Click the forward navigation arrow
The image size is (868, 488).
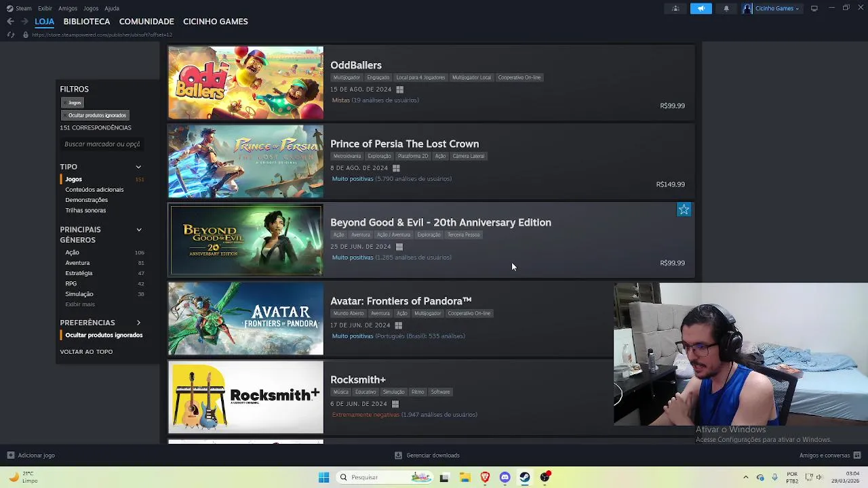(x=24, y=22)
